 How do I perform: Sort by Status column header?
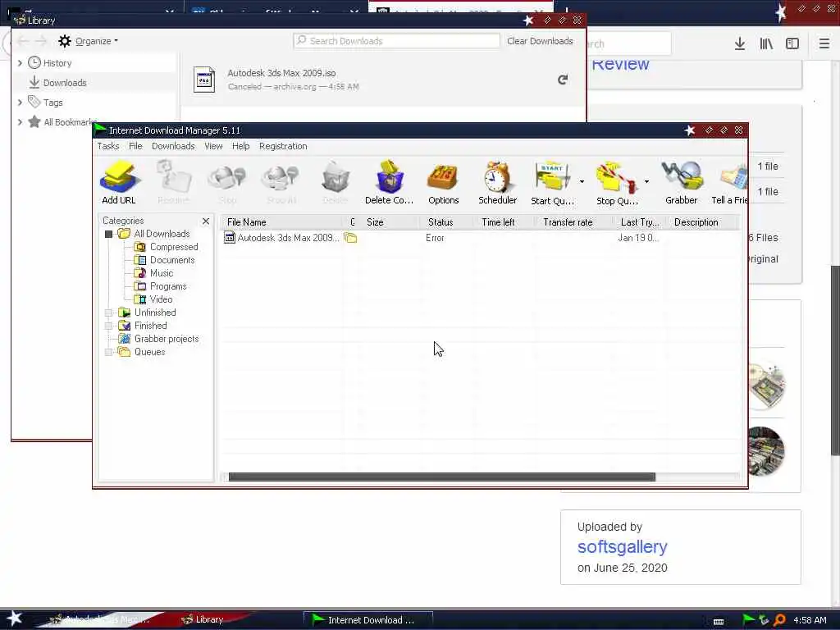click(x=447, y=222)
